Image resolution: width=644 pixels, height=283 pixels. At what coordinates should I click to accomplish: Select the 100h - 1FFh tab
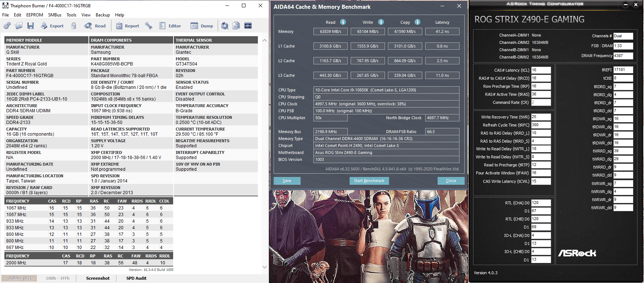[58, 278]
